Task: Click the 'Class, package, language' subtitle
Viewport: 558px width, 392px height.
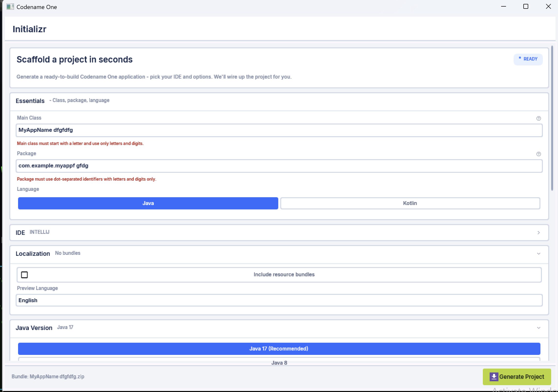Action: 81,100
